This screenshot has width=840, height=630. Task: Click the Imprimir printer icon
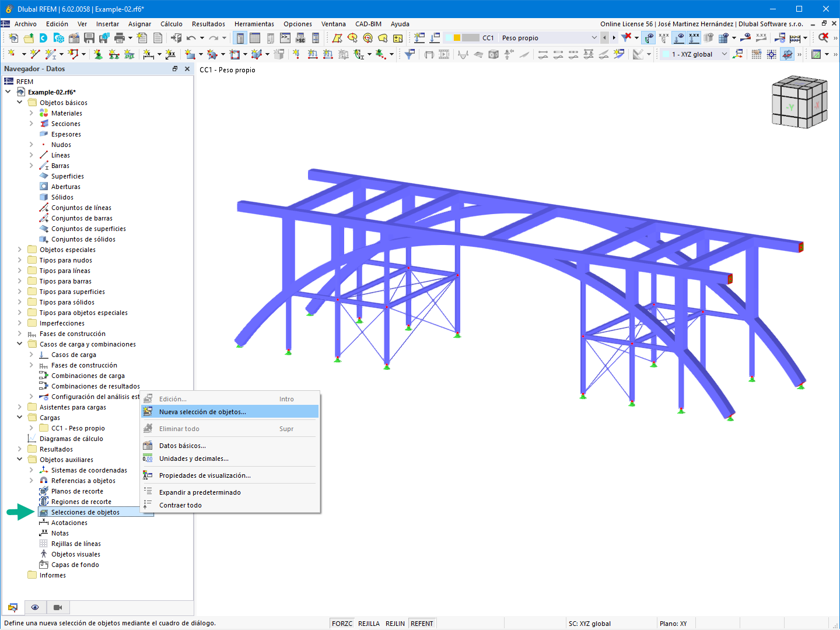119,37
